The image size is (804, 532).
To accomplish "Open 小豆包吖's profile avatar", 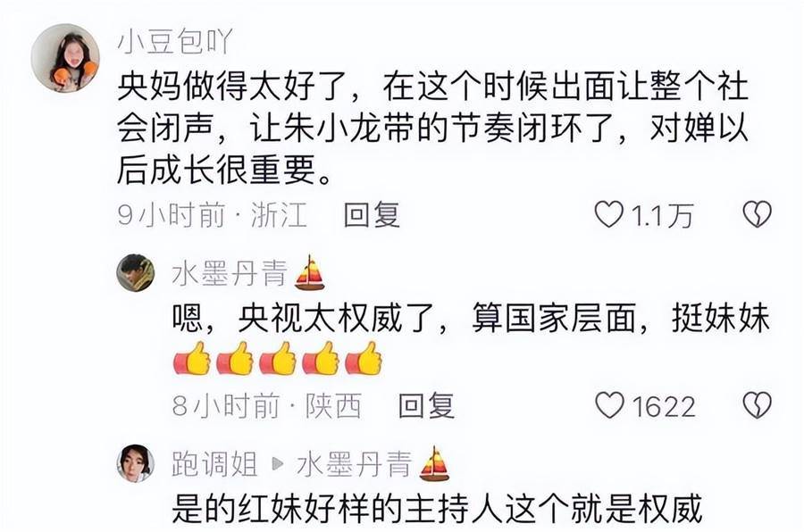I will 65,58.
